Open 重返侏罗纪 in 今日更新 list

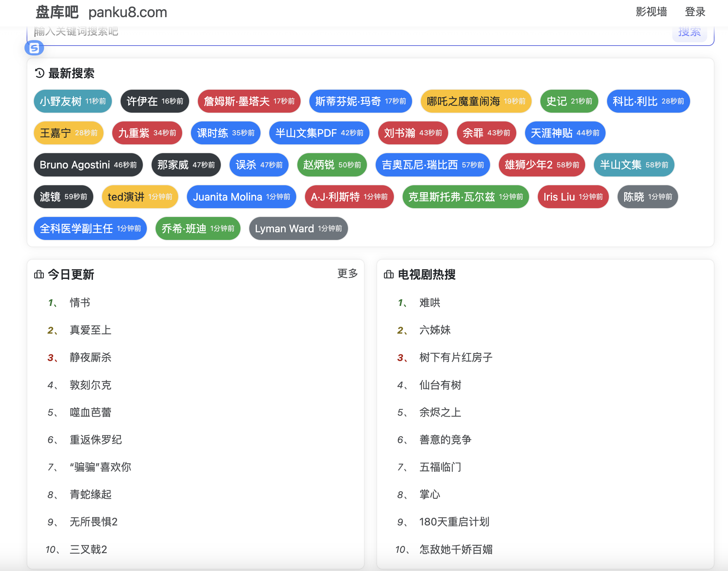(x=96, y=440)
